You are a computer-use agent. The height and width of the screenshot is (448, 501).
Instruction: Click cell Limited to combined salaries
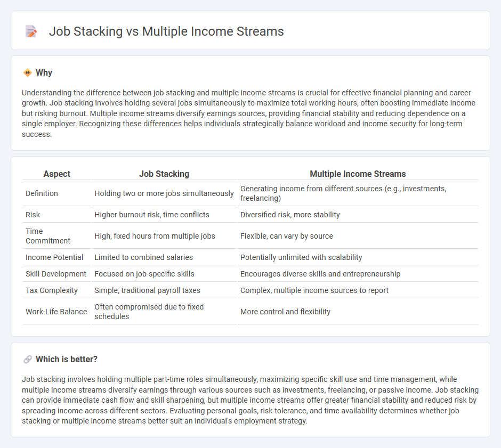164,257
